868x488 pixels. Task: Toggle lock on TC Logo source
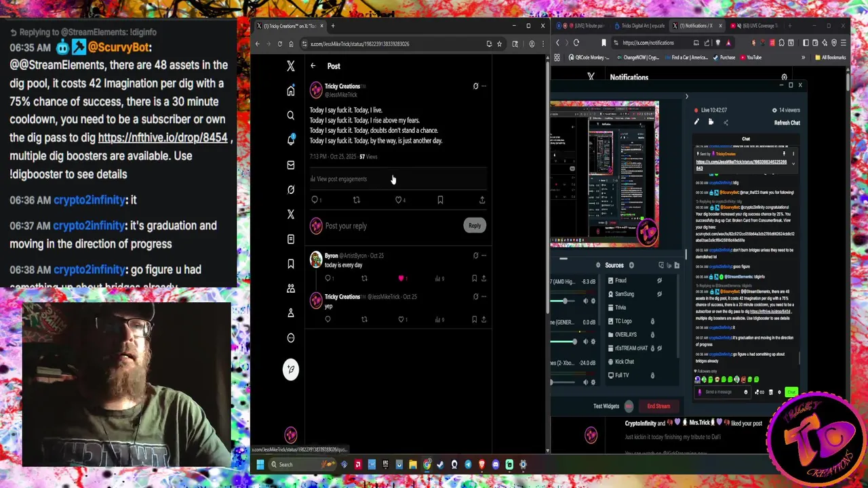(x=652, y=321)
